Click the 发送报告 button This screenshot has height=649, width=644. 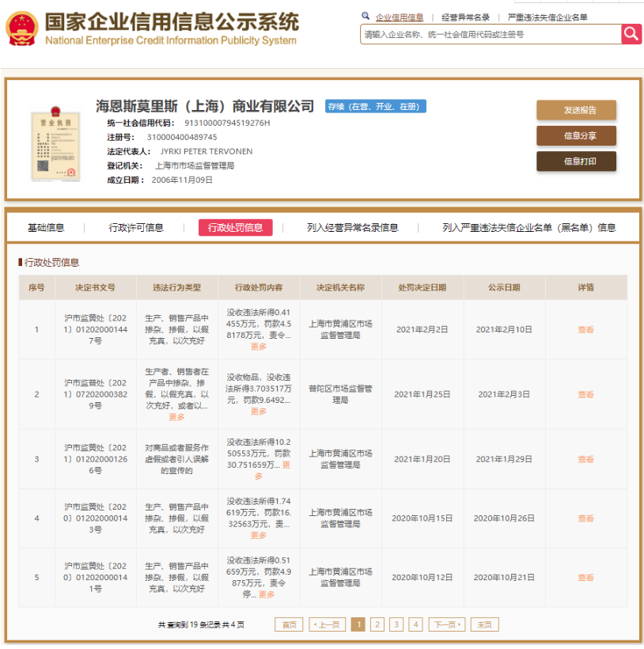point(576,110)
